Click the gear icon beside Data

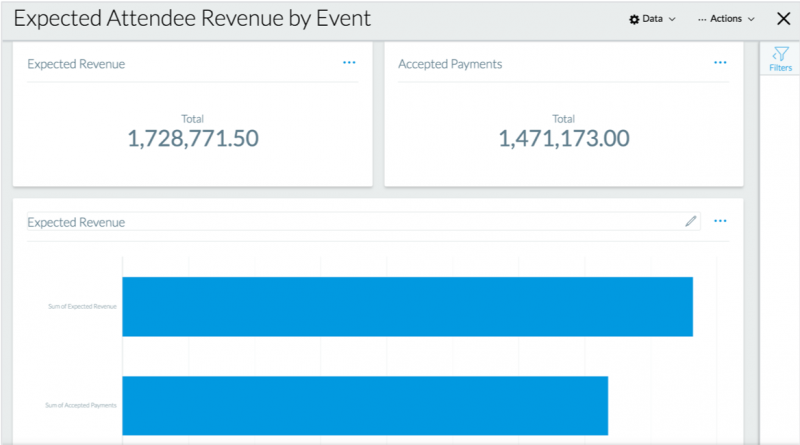pos(634,19)
